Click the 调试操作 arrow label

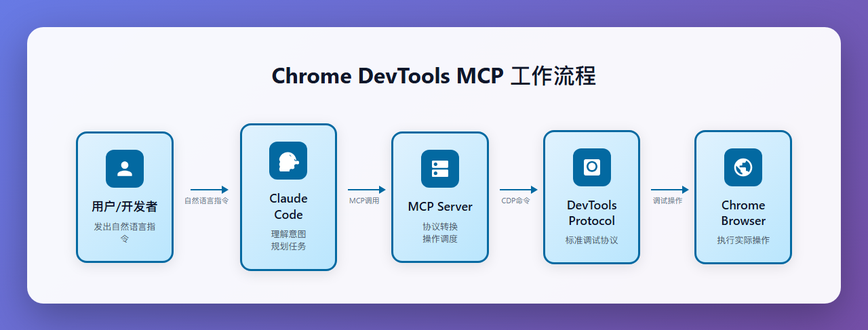tap(667, 201)
